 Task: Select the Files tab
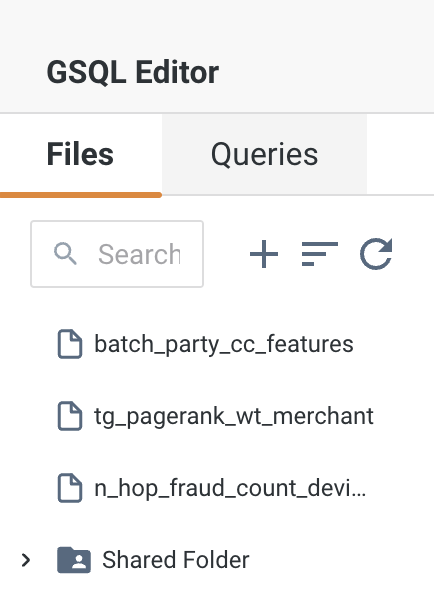[x=80, y=154]
